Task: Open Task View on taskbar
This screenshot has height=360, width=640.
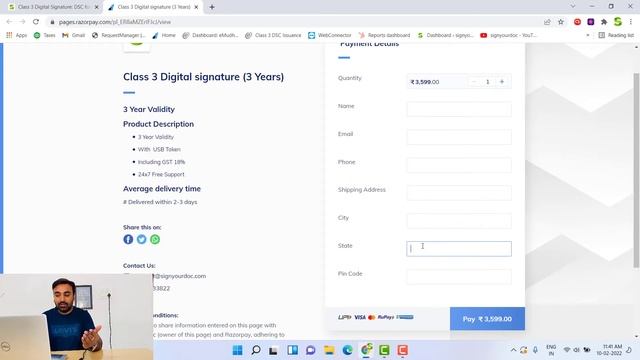Action: pos(273,350)
